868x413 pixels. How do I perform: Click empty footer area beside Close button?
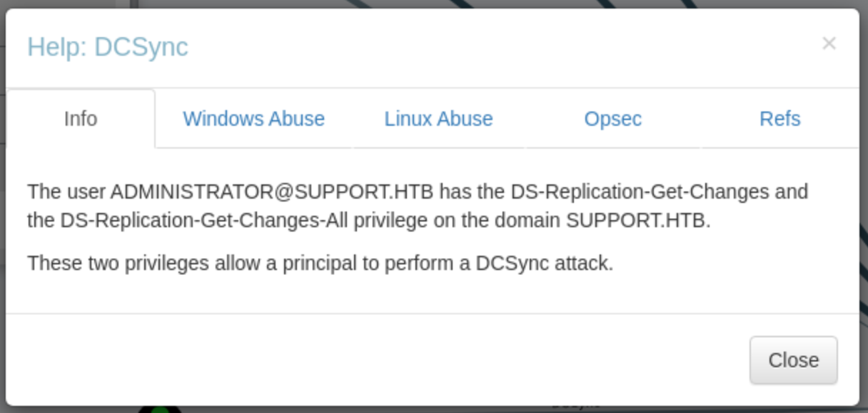click(x=371, y=360)
